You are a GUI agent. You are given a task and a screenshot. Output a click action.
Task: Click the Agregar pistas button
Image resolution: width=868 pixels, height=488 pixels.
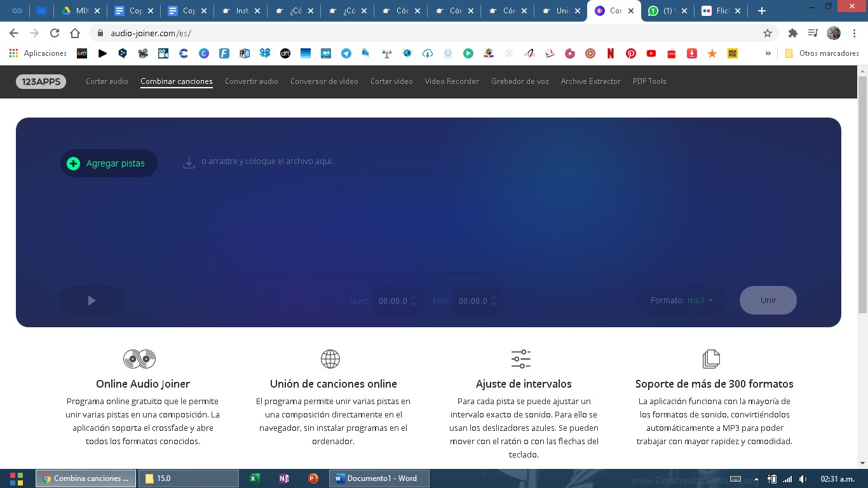(x=109, y=163)
